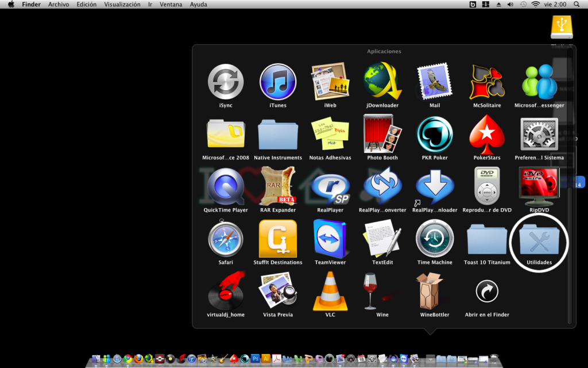This screenshot has width=588, height=368.
Task: Launch virtualdj_home from the grid
Action: click(x=225, y=291)
